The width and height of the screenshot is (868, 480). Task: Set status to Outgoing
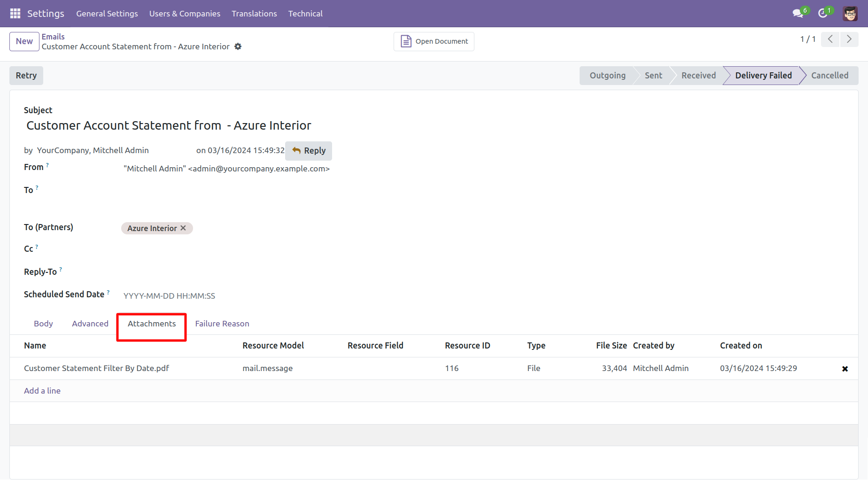(607, 76)
